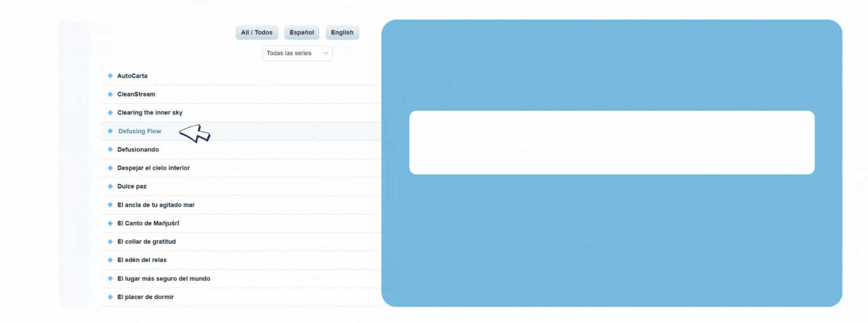Click the diamond icon beside Defusing Flow
Viewport: 868px width, 323px height.
point(110,131)
